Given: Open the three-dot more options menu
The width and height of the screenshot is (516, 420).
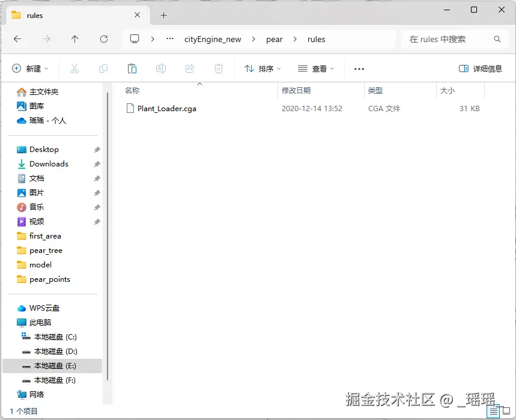Looking at the screenshot, I should click(x=359, y=68).
